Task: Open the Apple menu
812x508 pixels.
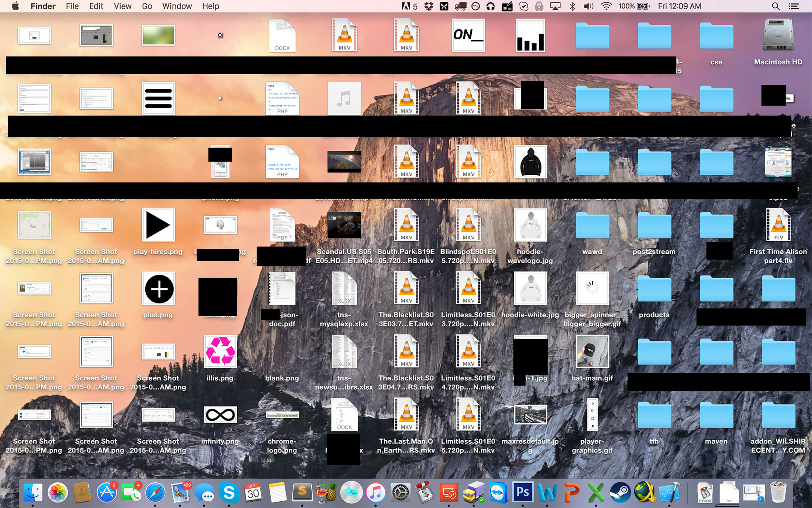Action: tap(15, 6)
